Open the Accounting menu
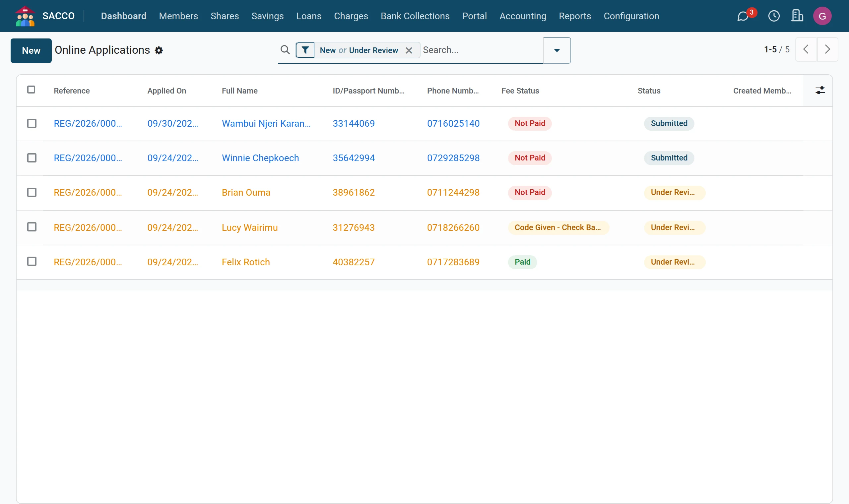The image size is (849, 504). (x=523, y=16)
